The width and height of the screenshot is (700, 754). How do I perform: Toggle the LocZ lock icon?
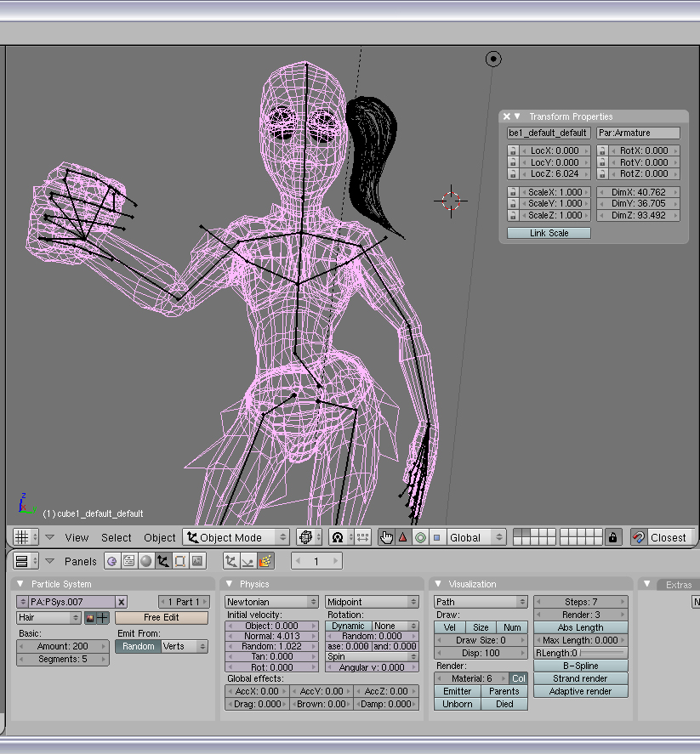(x=513, y=173)
